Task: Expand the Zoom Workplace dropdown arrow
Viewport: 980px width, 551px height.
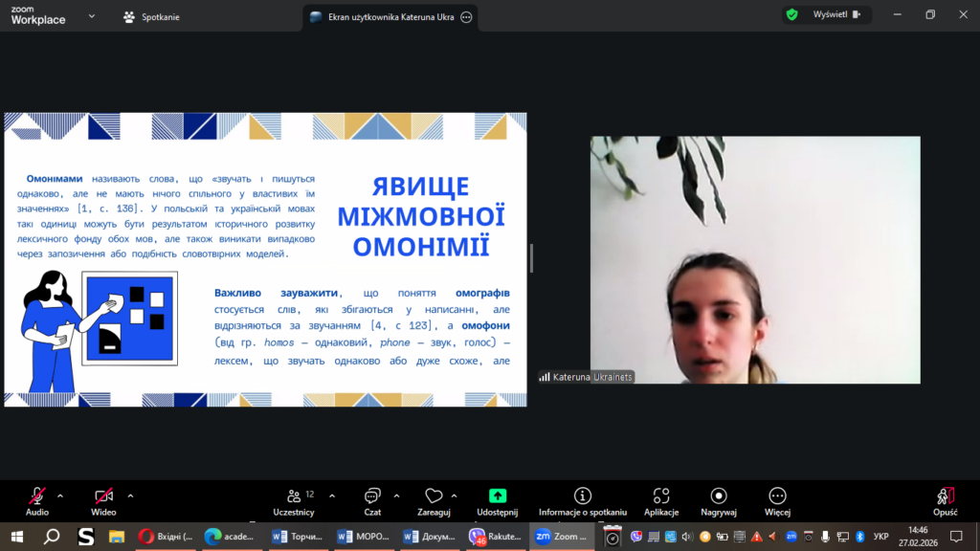Action: (x=92, y=16)
